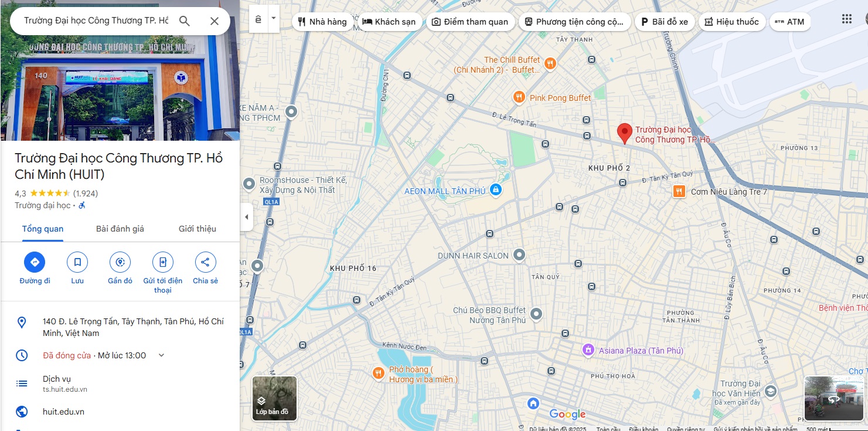Switch to the Bài đánh giá tab
The height and width of the screenshot is (431, 868).
pos(120,229)
